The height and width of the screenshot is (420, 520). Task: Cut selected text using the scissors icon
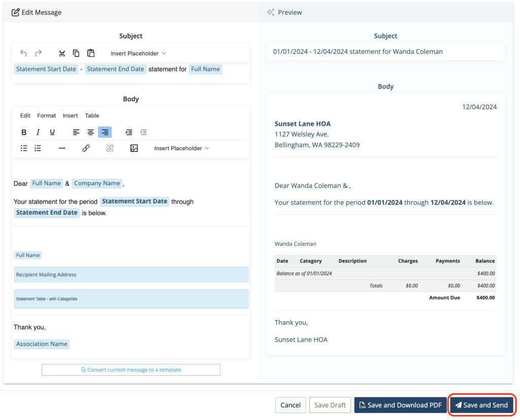point(62,53)
